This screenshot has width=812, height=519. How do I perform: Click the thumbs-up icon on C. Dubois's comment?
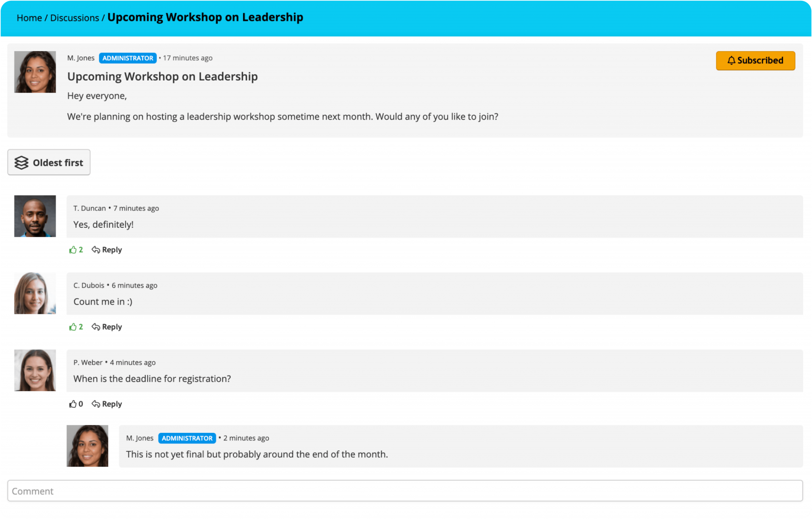point(73,327)
